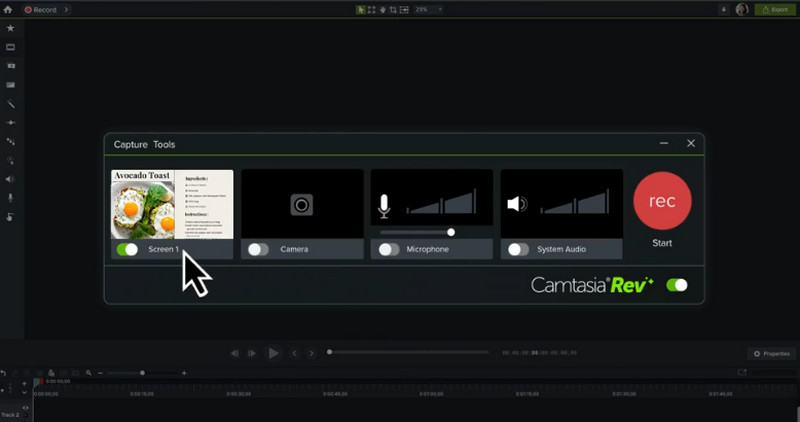Image resolution: width=800 pixels, height=422 pixels.
Task: Select the Crop tool in canvas toolbar
Action: pos(393,10)
